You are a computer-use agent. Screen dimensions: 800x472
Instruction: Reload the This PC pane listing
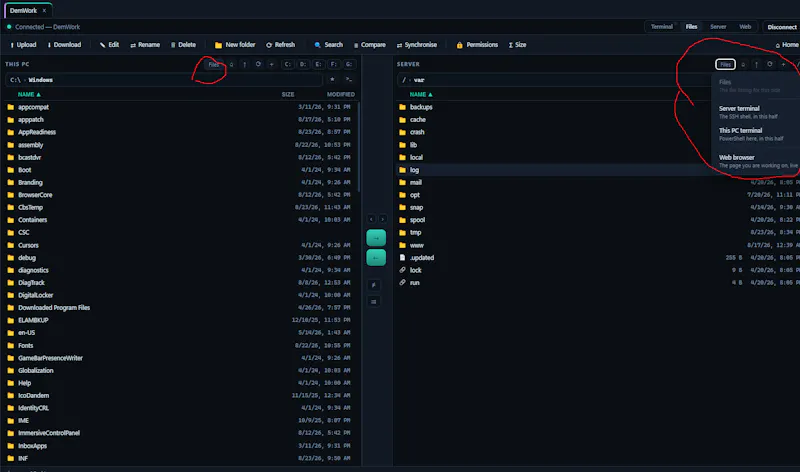coord(258,64)
